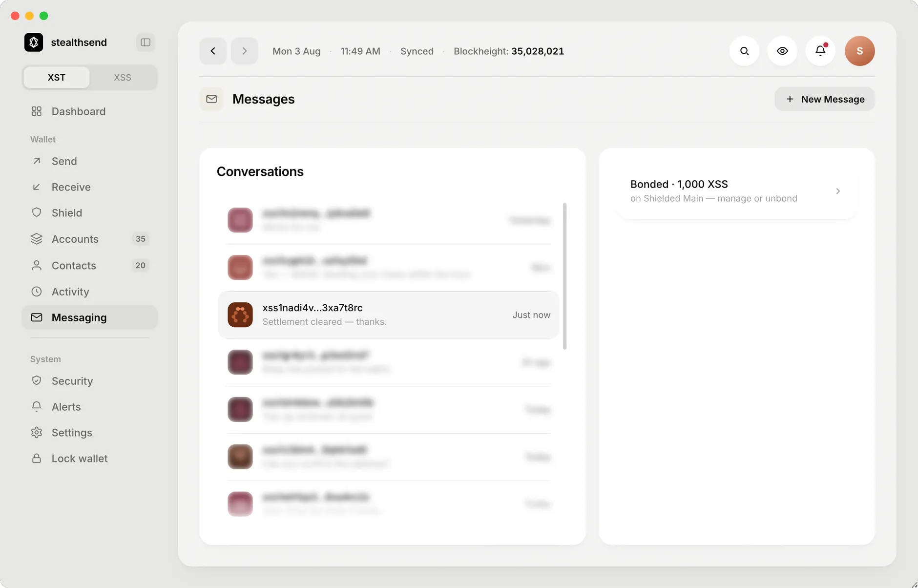Open the Alerts section
918x588 pixels.
tap(90, 407)
